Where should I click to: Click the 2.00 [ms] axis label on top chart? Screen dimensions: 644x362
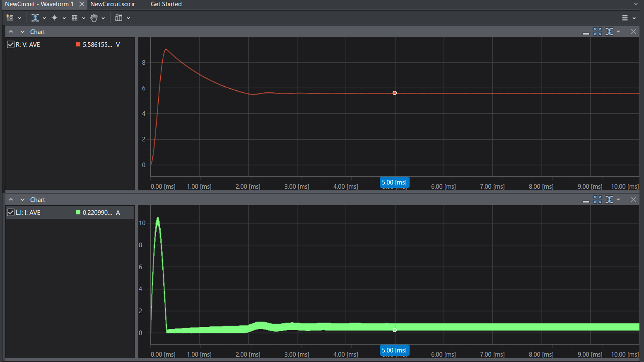click(248, 187)
